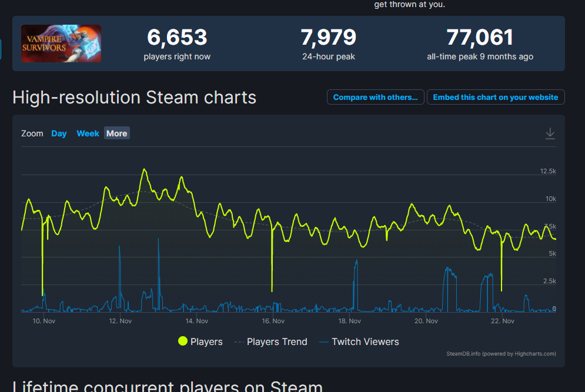
Task: Click the Zoom label in chart toolbar
Action: pos(32,133)
